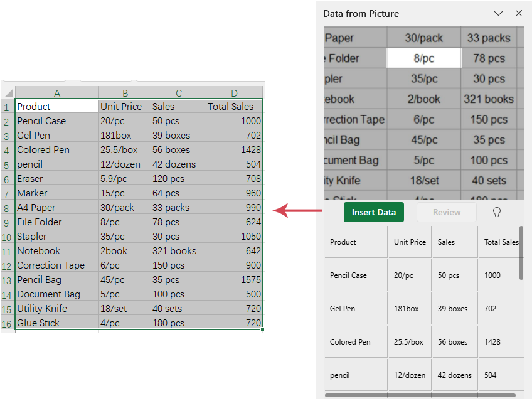
Task: Select the 25.5/box cell in the preview table
Action: coord(409,342)
